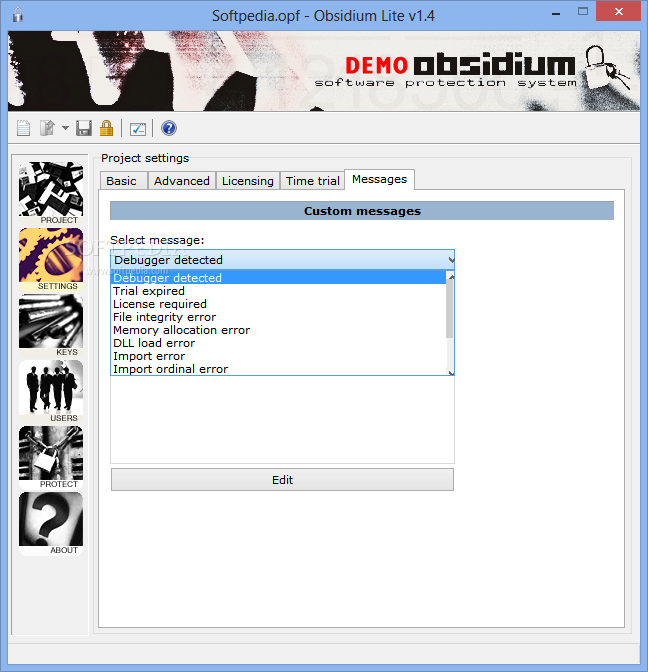The image size is (648, 672).
Task: Click the gold padlock Protect toolbar icon
Action: [106, 128]
